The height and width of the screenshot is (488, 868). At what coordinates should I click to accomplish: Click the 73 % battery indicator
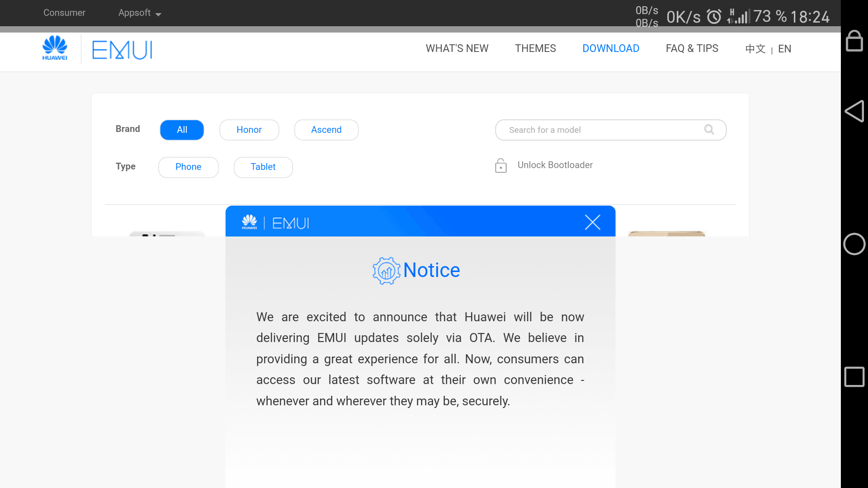pyautogui.click(x=770, y=17)
